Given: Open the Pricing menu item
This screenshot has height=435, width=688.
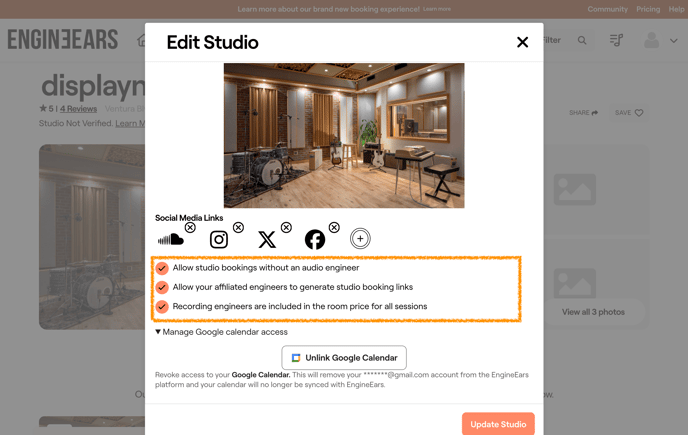Looking at the screenshot, I should pos(648,9).
